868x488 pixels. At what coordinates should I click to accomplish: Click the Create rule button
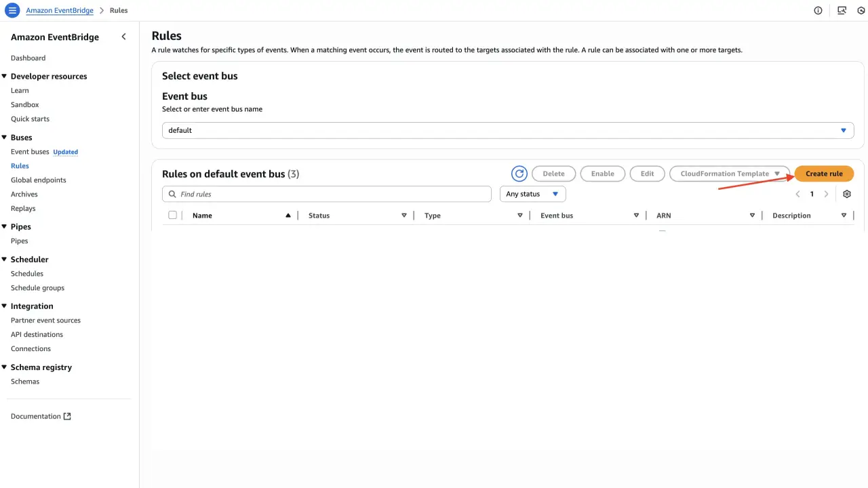824,174
